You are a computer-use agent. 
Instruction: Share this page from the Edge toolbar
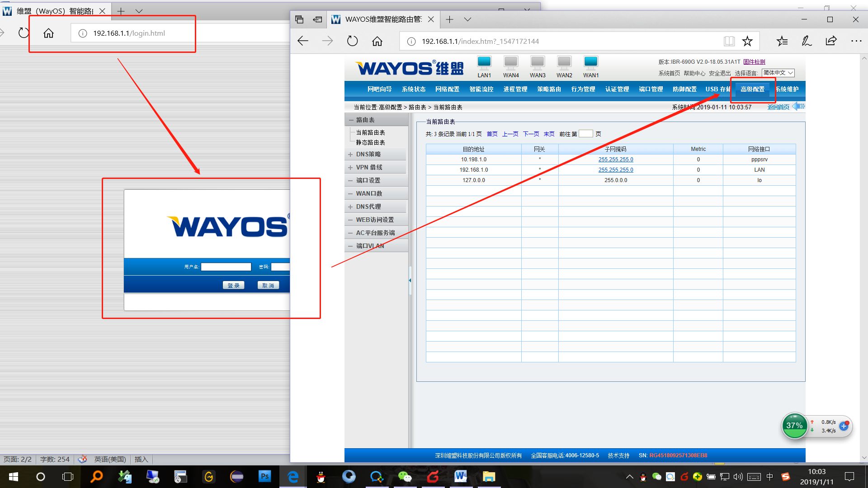pos(831,41)
